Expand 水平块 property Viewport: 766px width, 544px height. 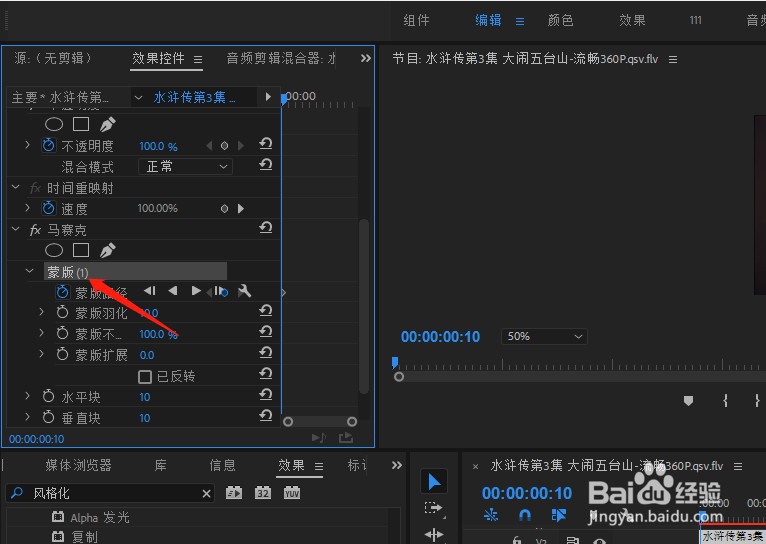point(27,396)
